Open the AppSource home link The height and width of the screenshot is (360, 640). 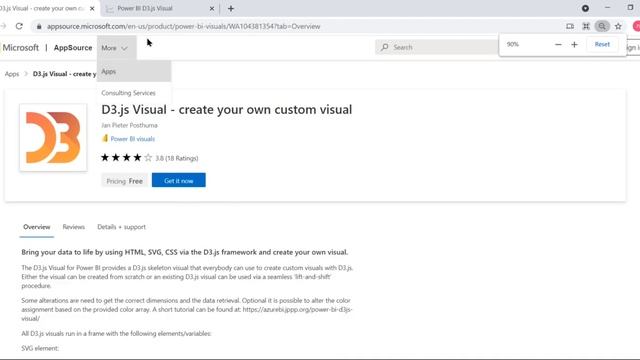tap(73, 48)
